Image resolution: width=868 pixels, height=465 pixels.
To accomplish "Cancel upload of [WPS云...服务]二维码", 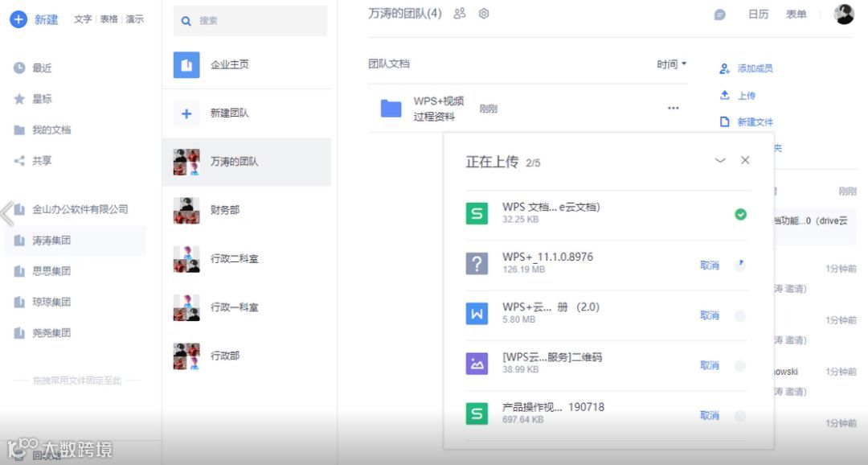I will [709, 365].
